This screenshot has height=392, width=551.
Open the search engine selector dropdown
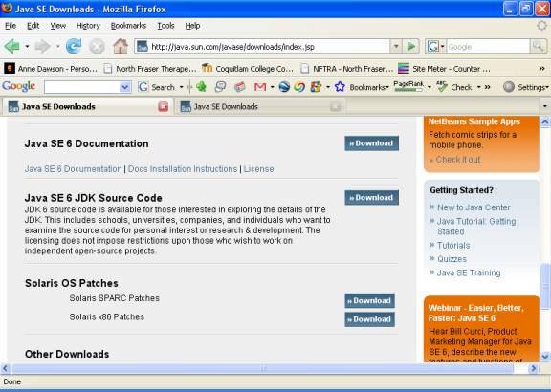click(x=435, y=46)
